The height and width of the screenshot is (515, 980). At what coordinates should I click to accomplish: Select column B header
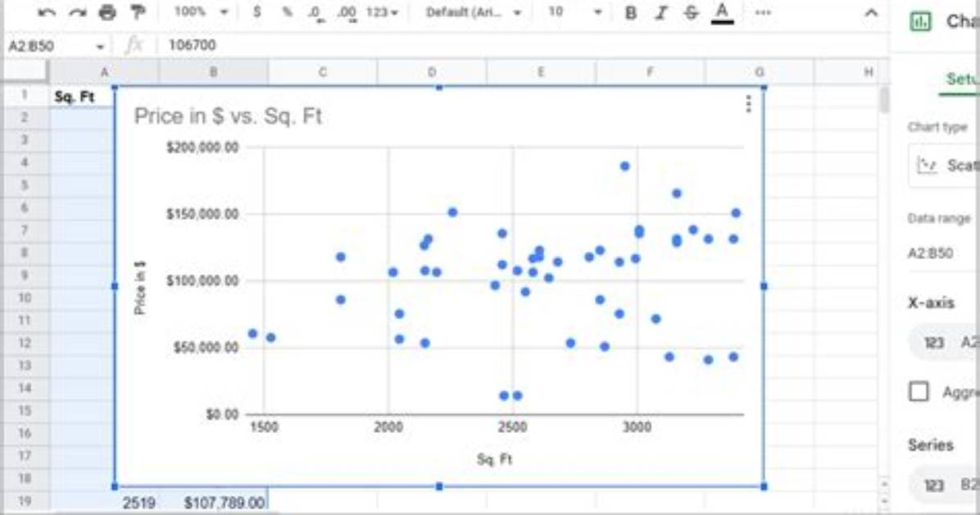(213, 72)
